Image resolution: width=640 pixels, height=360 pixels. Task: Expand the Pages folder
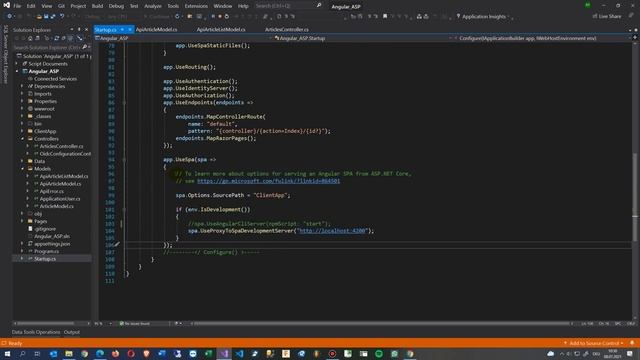click(22, 221)
